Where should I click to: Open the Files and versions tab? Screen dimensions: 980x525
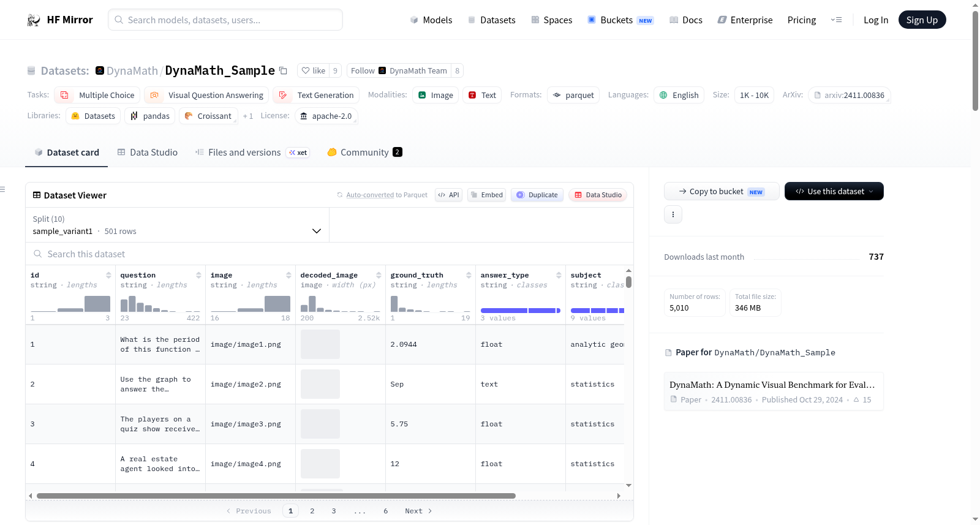click(252, 152)
